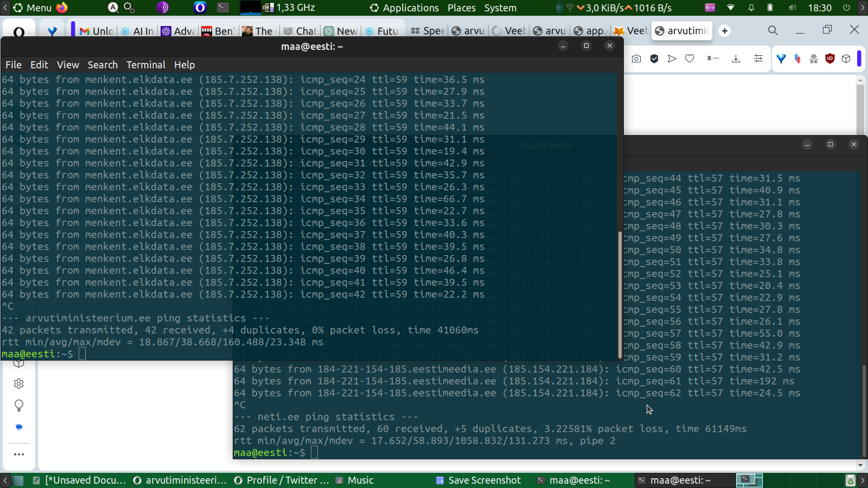
Task: Open the notifications bell in the tray
Action: coord(751,8)
